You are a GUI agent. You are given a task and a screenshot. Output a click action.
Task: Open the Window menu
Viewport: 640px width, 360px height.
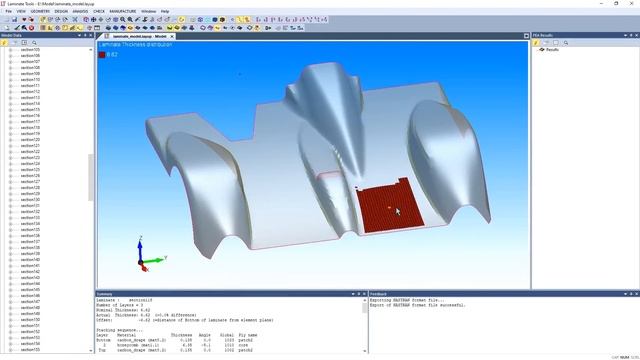(x=149, y=11)
